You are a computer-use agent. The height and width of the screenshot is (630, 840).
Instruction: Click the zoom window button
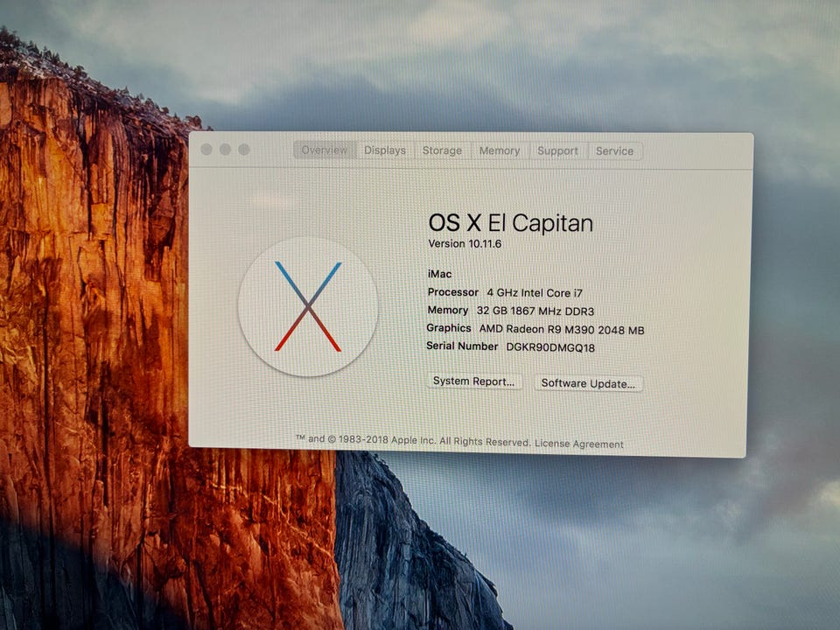coord(244,150)
